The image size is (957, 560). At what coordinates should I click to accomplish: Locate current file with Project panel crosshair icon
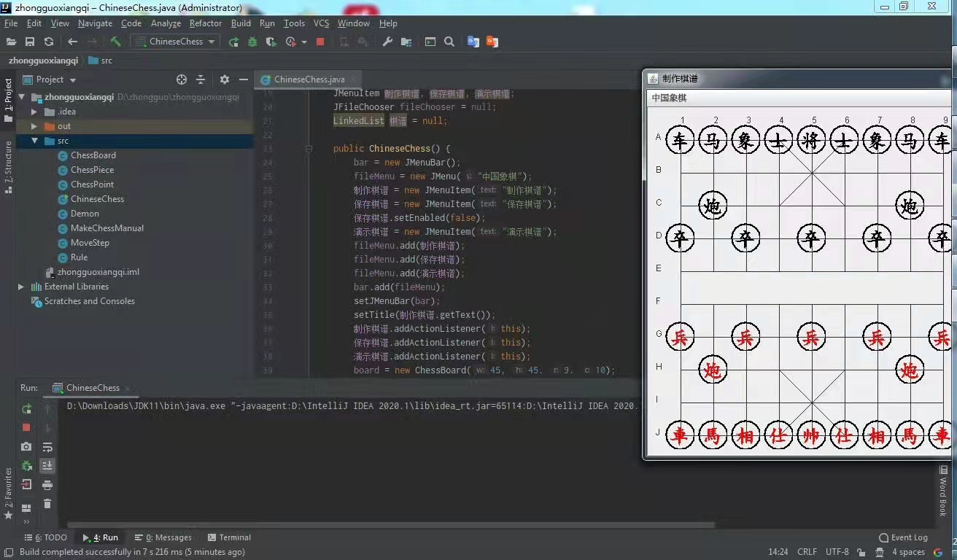pos(182,79)
